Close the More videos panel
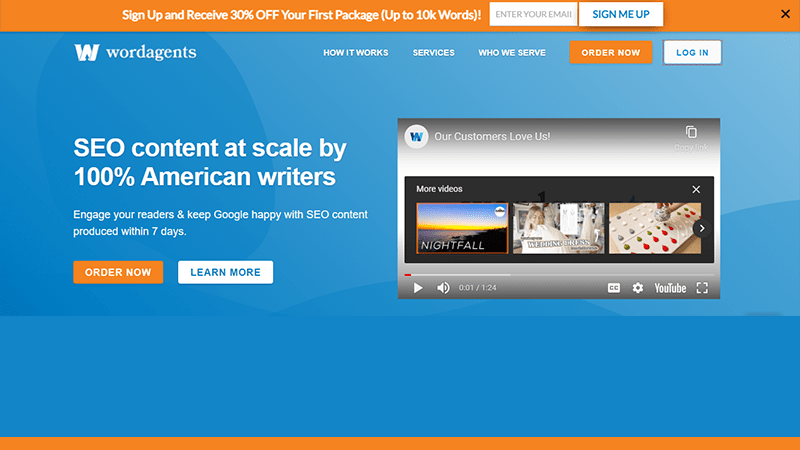The width and height of the screenshot is (800, 450). pyautogui.click(x=696, y=189)
